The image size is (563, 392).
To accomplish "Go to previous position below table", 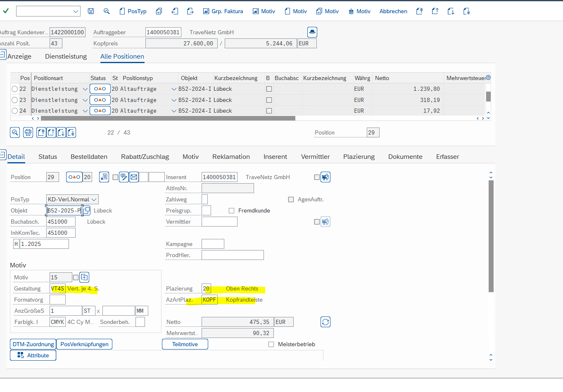I will [x=51, y=132].
